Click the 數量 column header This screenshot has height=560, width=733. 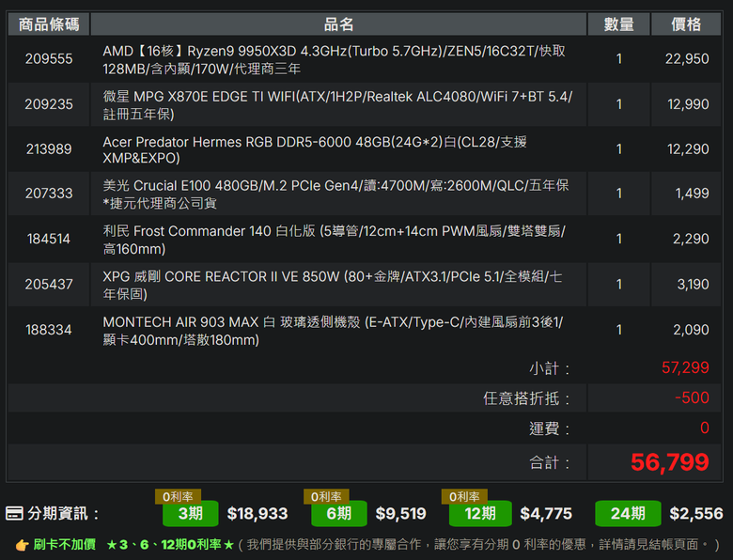618,24
